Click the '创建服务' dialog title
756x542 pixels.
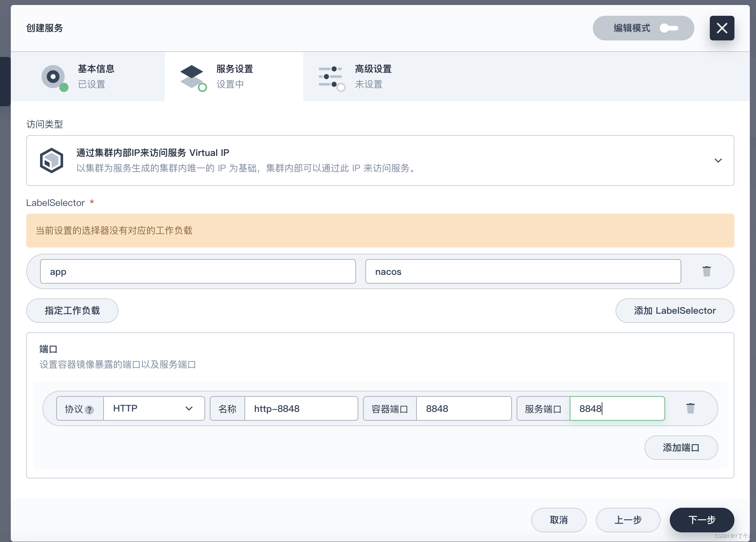pyautogui.click(x=45, y=28)
